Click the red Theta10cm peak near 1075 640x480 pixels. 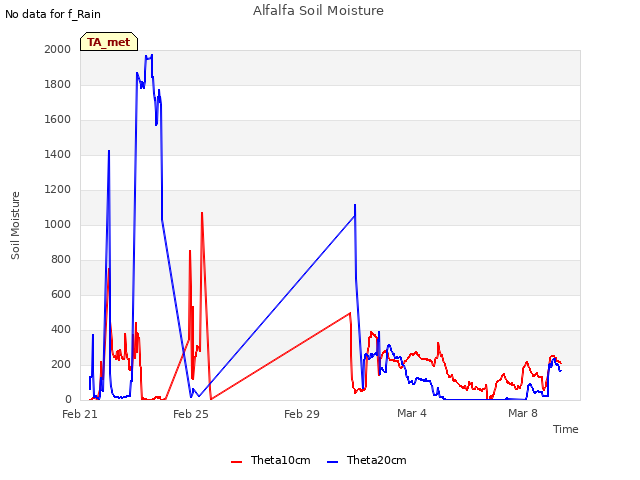202,213
